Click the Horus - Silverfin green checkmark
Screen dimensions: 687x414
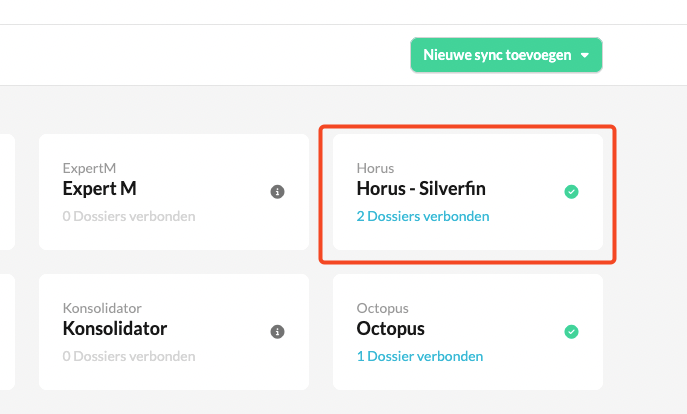571,192
